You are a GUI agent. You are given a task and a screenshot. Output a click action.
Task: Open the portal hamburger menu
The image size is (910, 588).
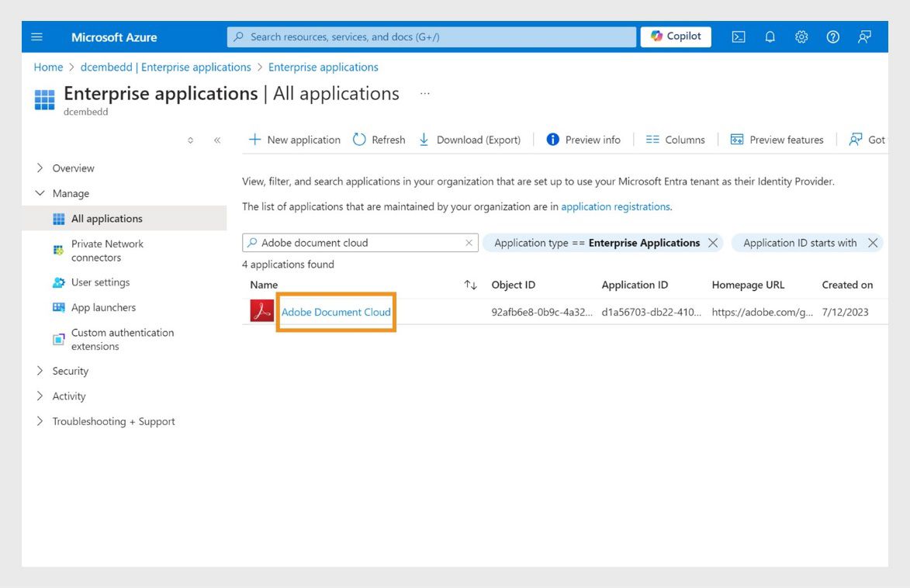pos(36,36)
